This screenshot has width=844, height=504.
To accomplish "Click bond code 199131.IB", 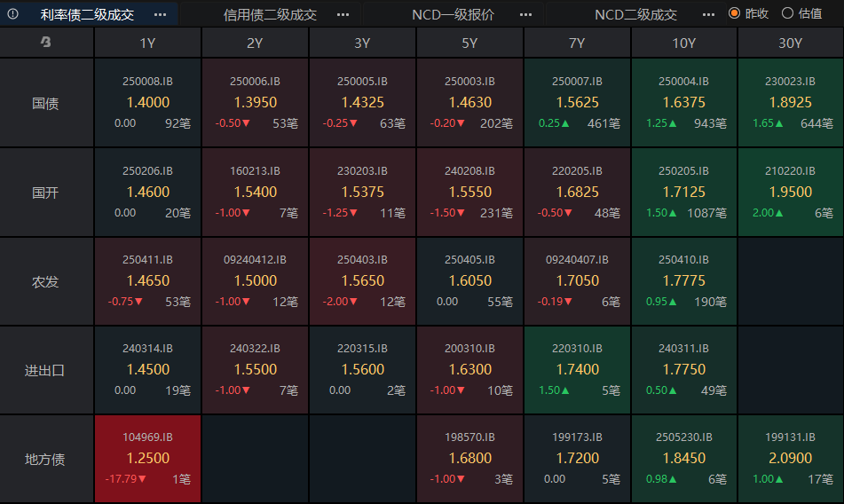I will coord(791,437).
